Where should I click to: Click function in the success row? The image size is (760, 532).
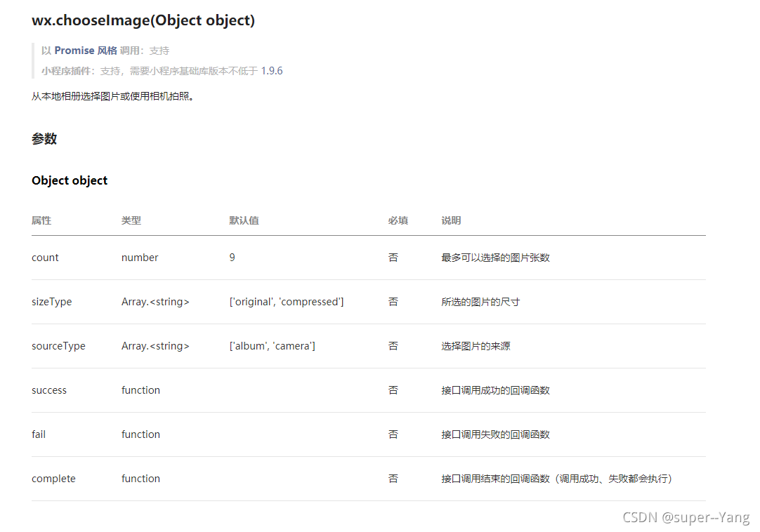coord(140,390)
